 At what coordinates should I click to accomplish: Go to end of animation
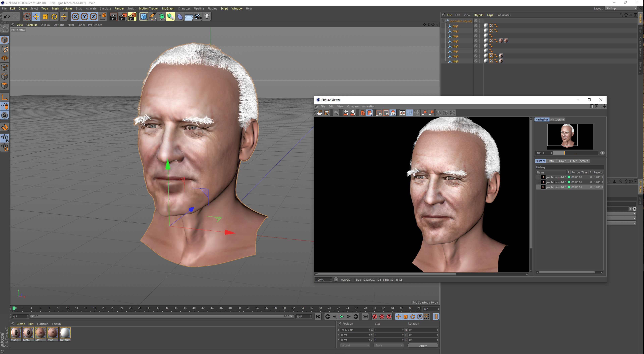(x=365, y=316)
